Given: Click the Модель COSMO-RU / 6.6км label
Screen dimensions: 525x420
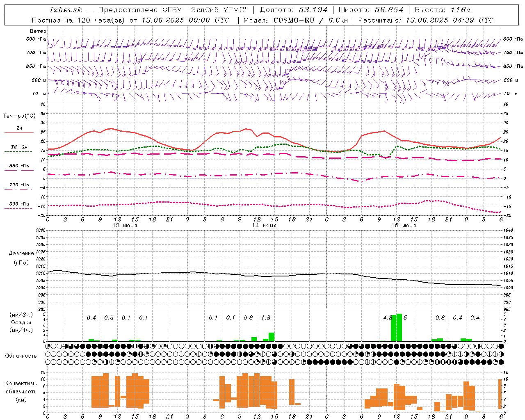Looking at the screenshot, I should 295,20.
